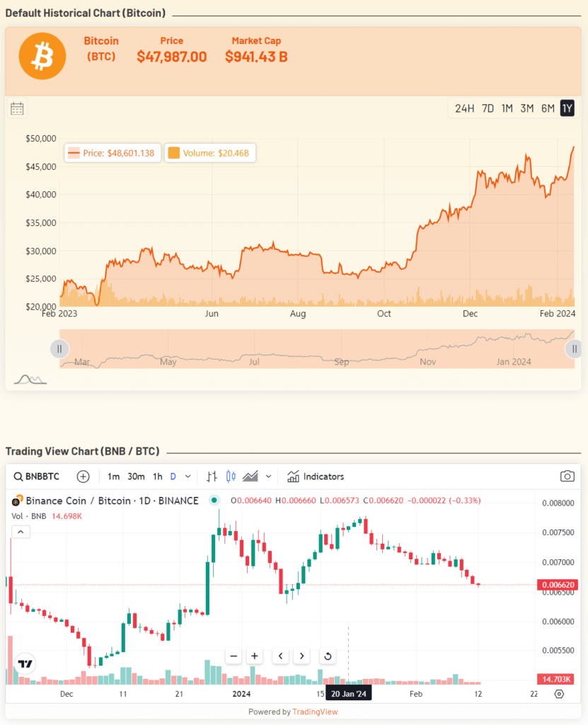Open chart settings gear on the time axis
Image resolution: width=588 pixels, height=725 pixels.
(559, 694)
